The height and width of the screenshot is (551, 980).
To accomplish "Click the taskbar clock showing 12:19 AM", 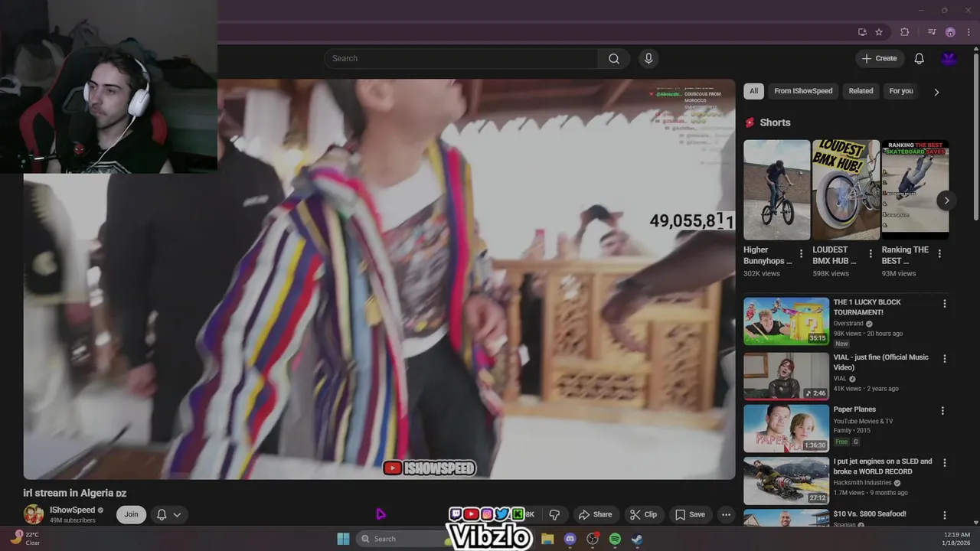I will pos(956,539).
